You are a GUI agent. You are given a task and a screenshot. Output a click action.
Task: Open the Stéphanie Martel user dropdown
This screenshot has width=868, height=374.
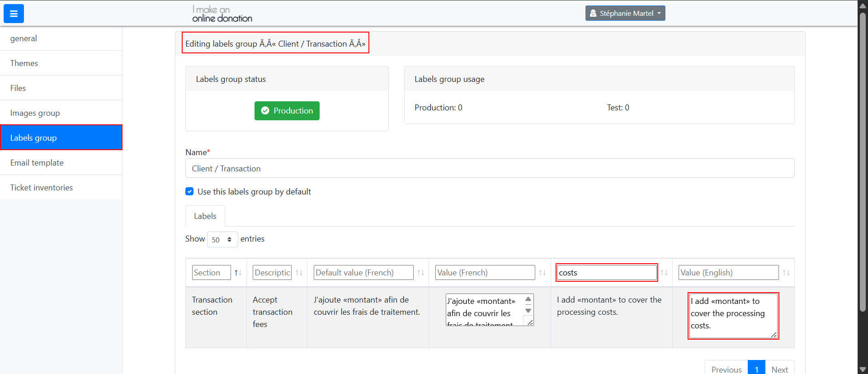[625, 14]
